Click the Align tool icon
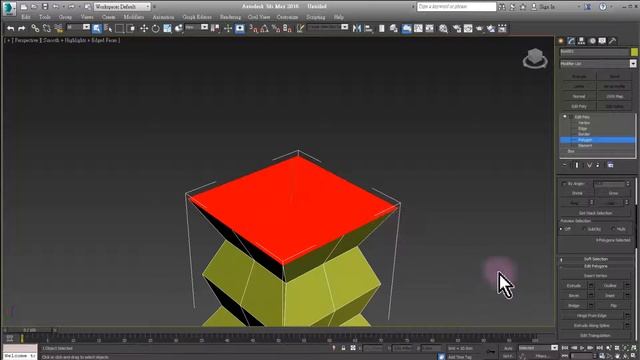 click(368, 28)
